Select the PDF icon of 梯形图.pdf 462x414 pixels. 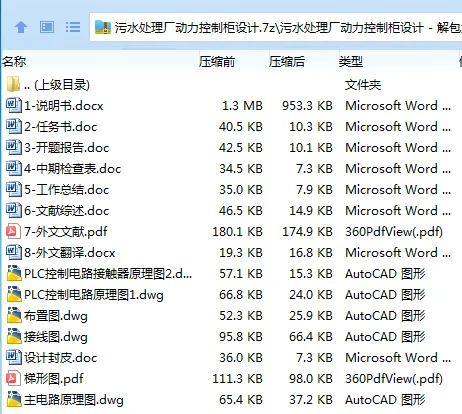click(x=13, y=378)
